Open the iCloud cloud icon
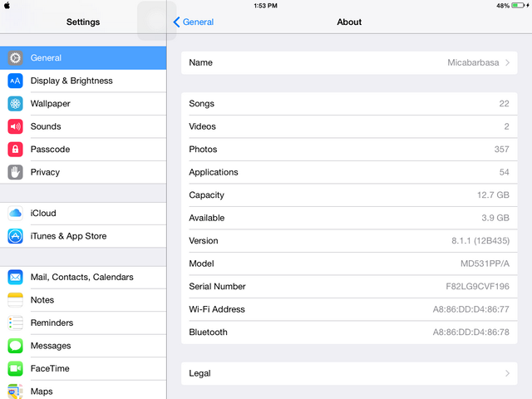 pyautogui.click(x=15, y=214)
